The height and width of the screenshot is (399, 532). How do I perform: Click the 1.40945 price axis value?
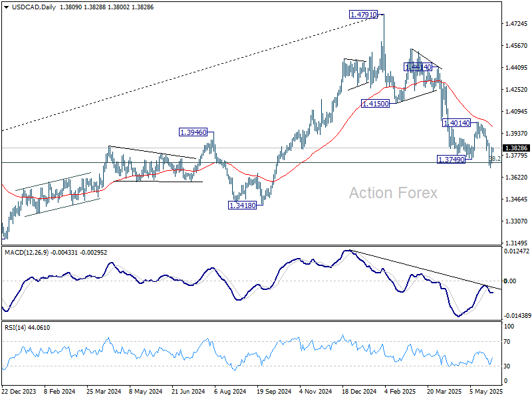tap(517, 112)
